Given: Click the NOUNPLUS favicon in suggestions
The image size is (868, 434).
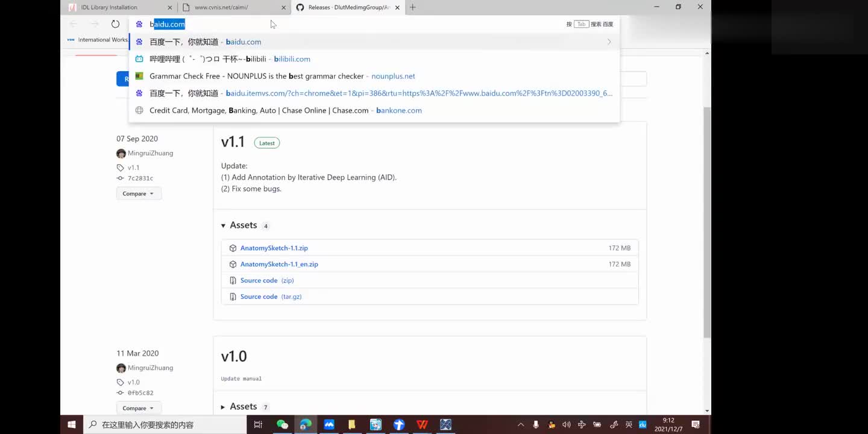Looking at the screenshot, I should tap(139, 76).
